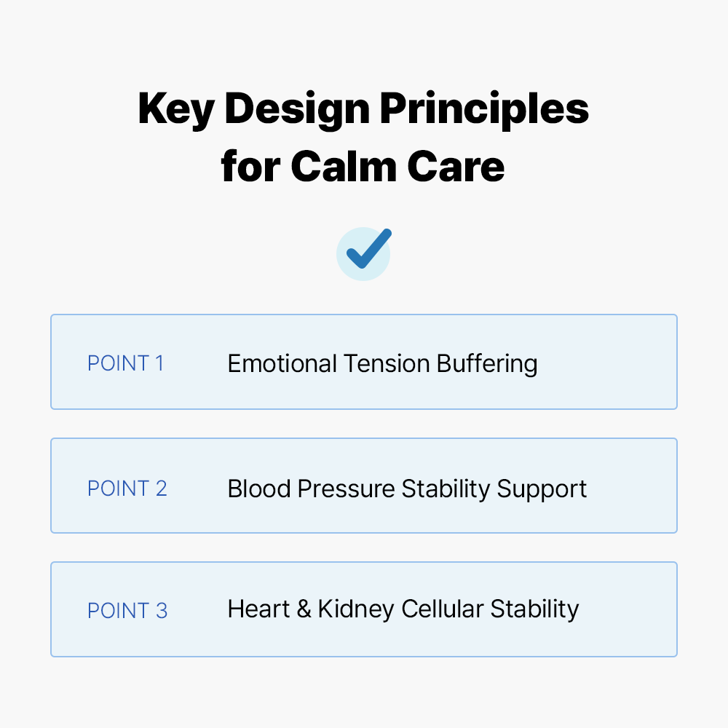This screenshot has width=728, height=728.
Task: Click the word "Buffering" in point 1
Action: [x=487, y=363]
